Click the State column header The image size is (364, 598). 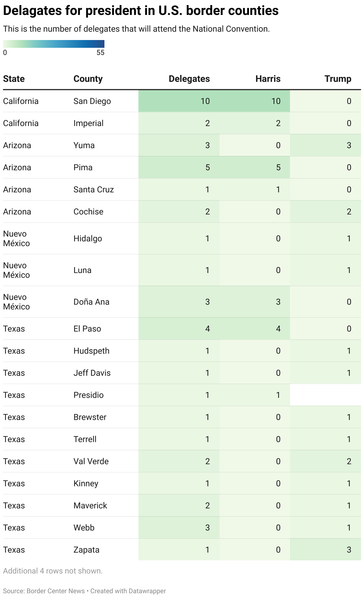click(x=14, y=79)
